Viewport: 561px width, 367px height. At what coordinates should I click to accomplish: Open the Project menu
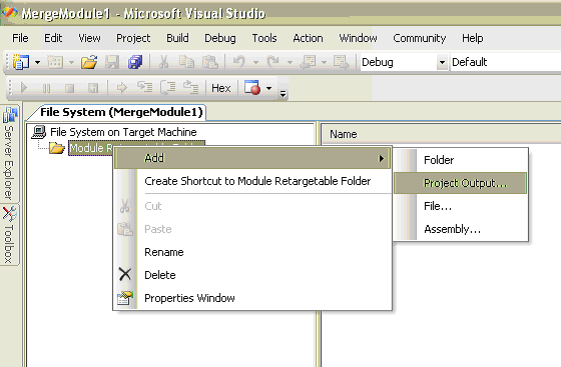[133, 38]
